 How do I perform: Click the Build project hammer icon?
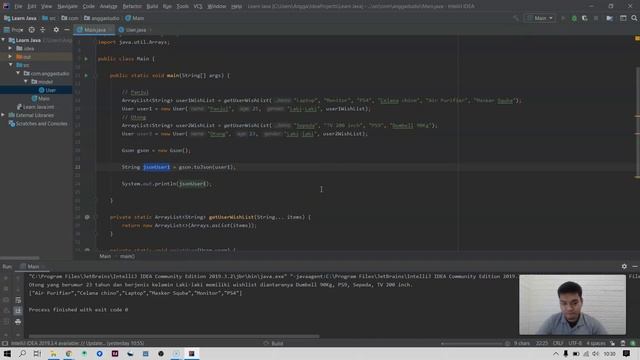(x=516, y=18)
